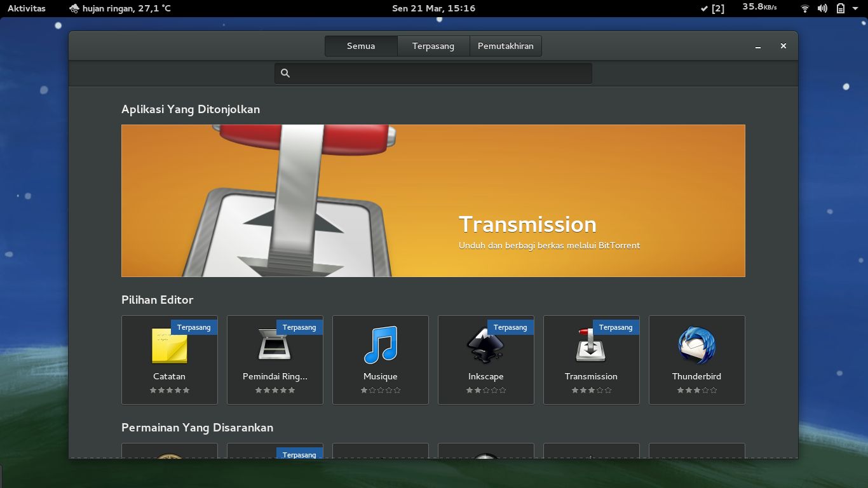Click the network speed 35.8 KB/s indicator

point(759,7)
